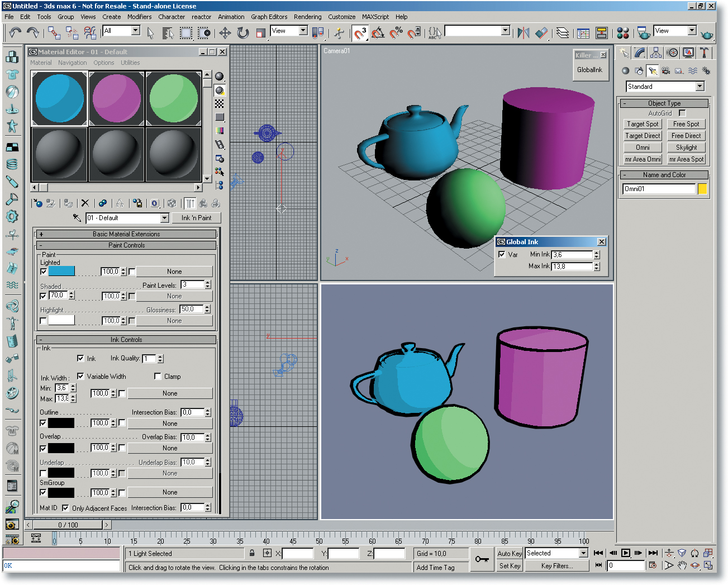Toggle the Ink checkbox in Ink Controls

pyautogui.click(x=80, y=359)
